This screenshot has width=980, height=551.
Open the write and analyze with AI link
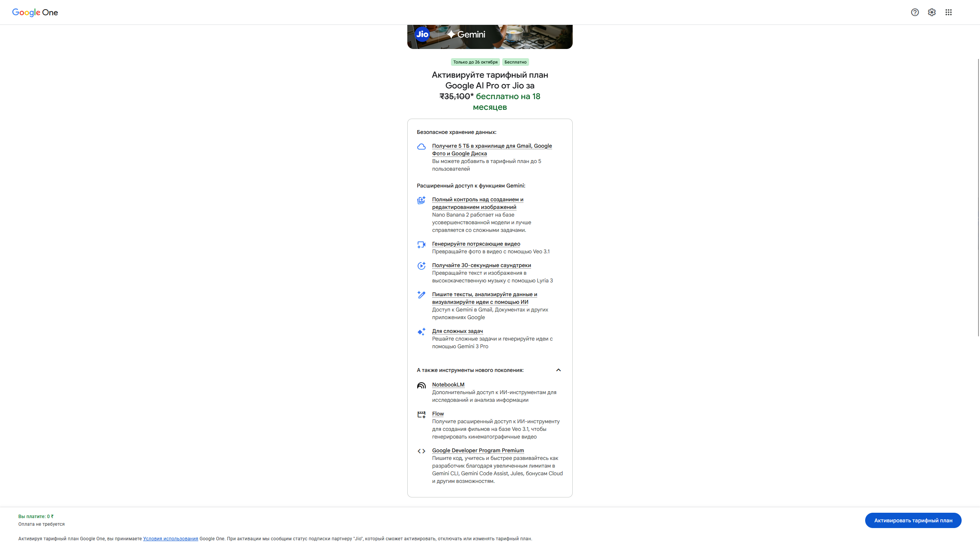coord(485,298)
